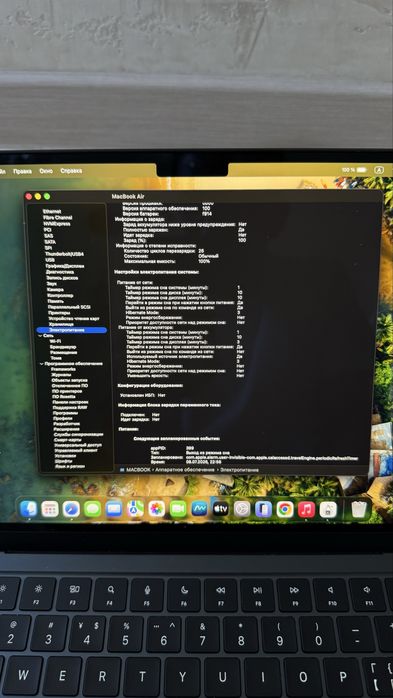Select Расширения in the sidebar
Screen dimensions: 393x698
(x=67, y=429)
